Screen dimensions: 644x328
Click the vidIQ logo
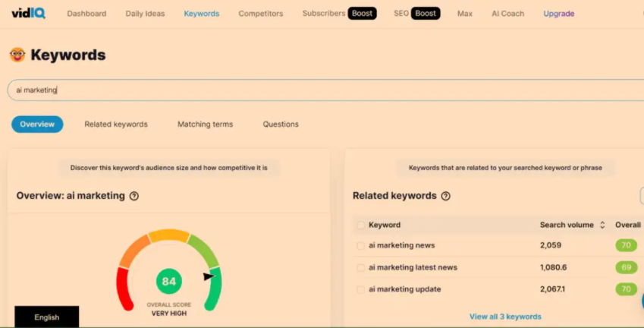(30, 13)
